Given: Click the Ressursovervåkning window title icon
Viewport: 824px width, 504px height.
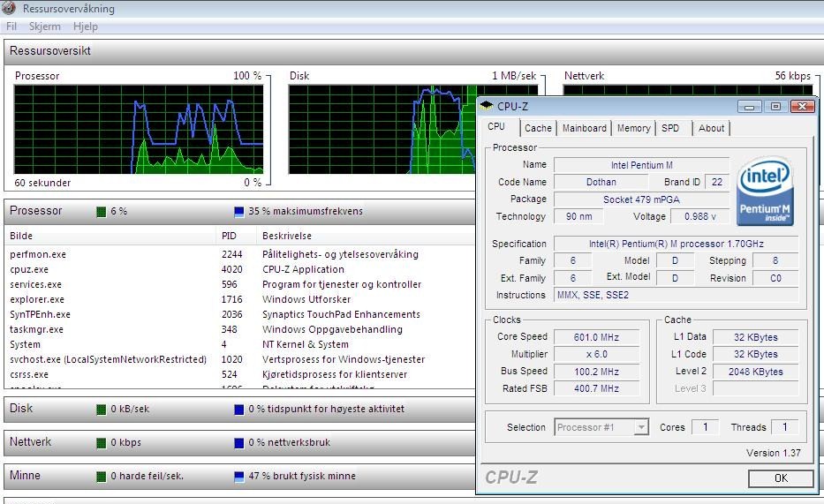Looking at the screenshot, I should [x=9, y=8].
